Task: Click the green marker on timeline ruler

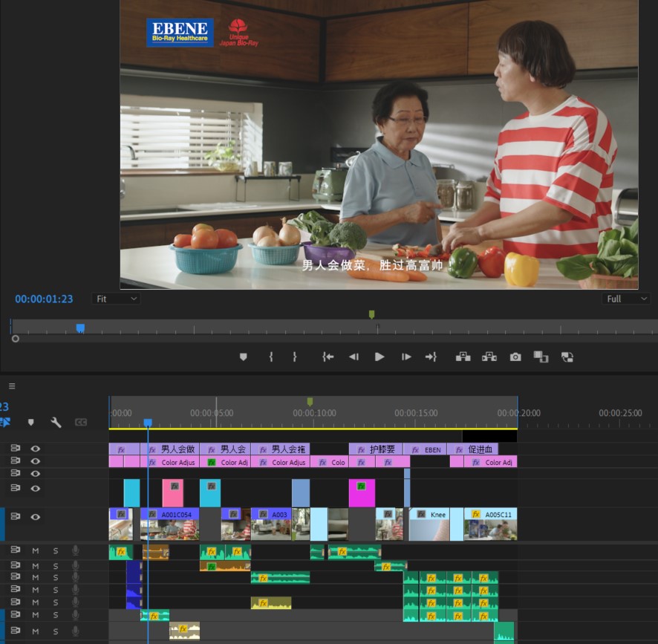Action: [x=310, y=401]
